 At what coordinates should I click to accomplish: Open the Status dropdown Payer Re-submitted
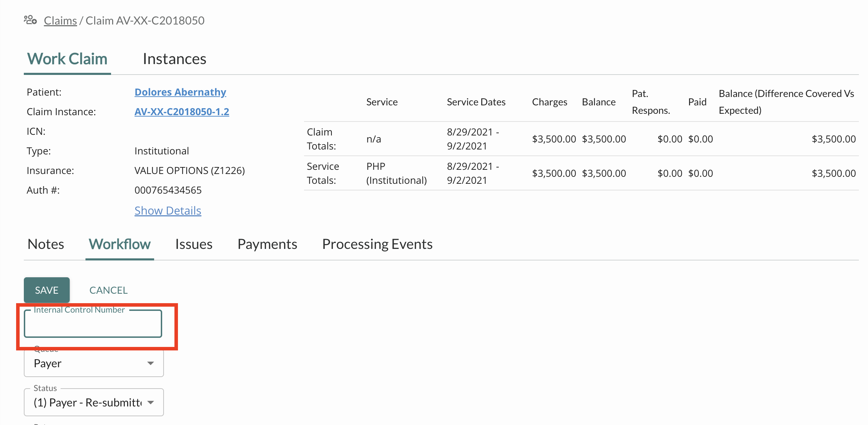88,403
